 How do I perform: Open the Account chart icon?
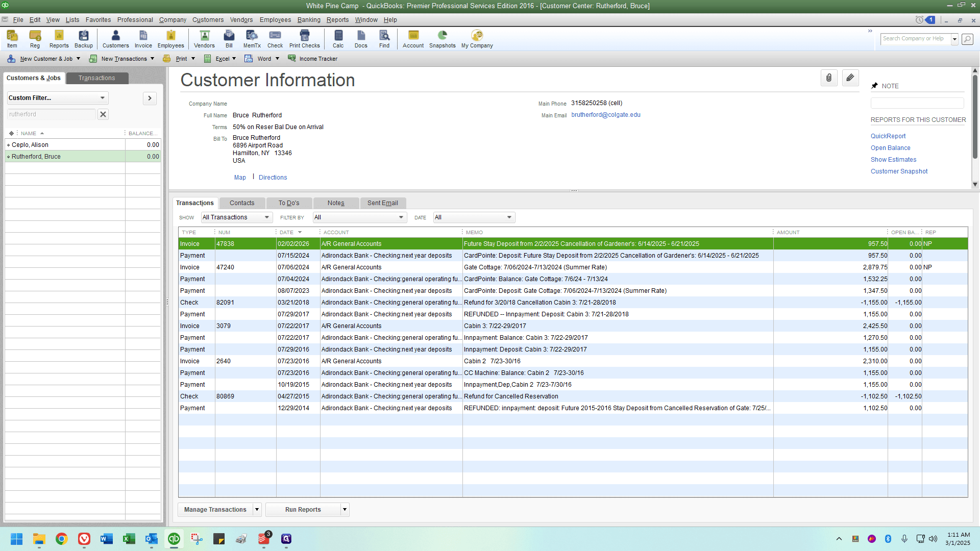(413, 39)
